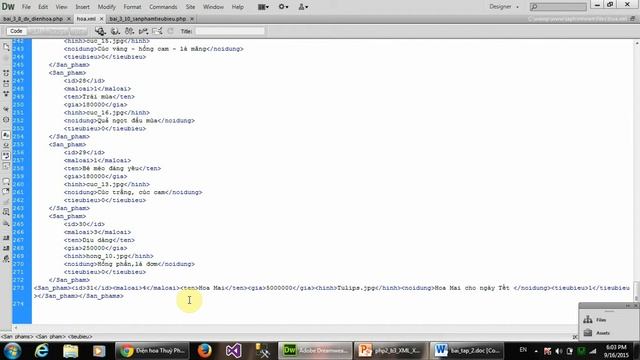
Task: Open the View menu
Action: pyautogui.click(x=61, y=7)
